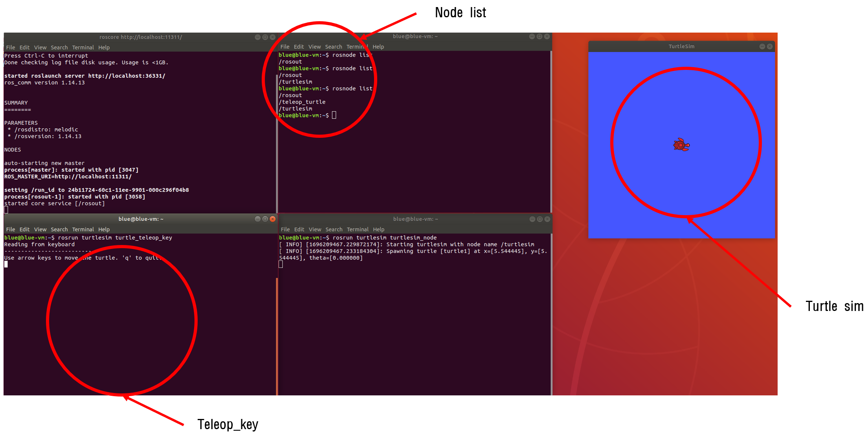Viewport: 868px width, 437px height.
Task: Click the roscore terminal title bar
Action: pyautogui.click(x=140, y=37)
